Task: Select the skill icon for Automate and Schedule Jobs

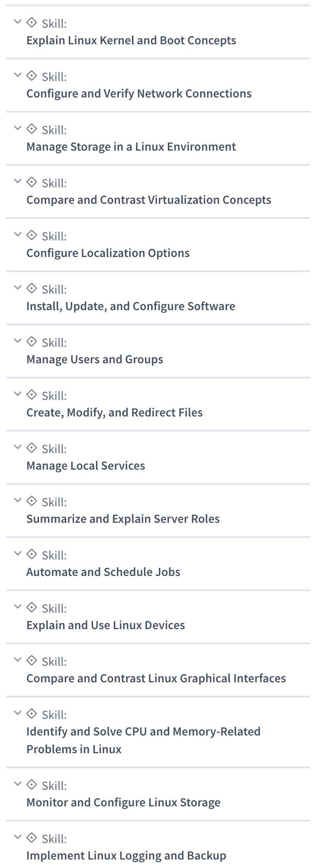Action: 32,554
